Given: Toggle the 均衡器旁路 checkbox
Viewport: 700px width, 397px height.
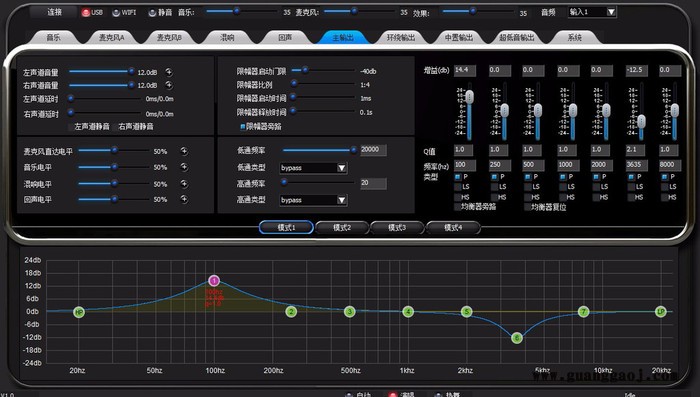Looking at the screenshot, I should click(458, 207).
